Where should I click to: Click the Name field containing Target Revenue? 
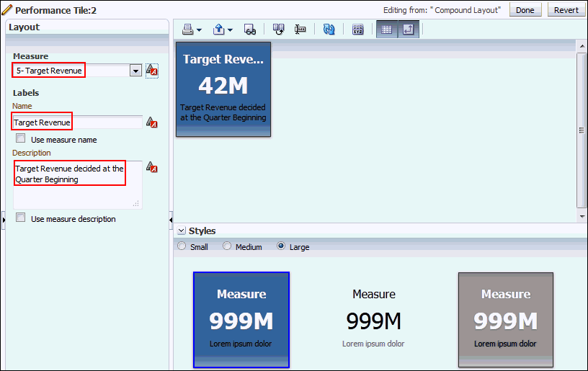tap(78, 122)
